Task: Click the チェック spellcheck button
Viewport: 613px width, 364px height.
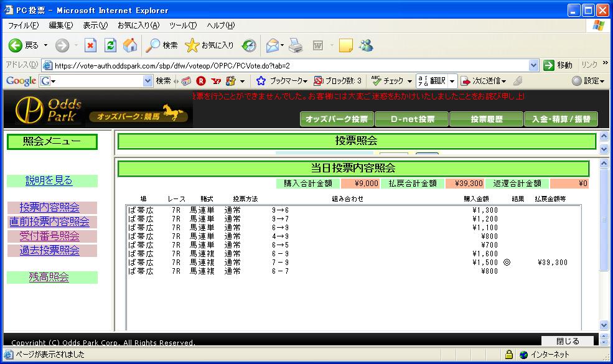Action: click(x=387, y=81)
